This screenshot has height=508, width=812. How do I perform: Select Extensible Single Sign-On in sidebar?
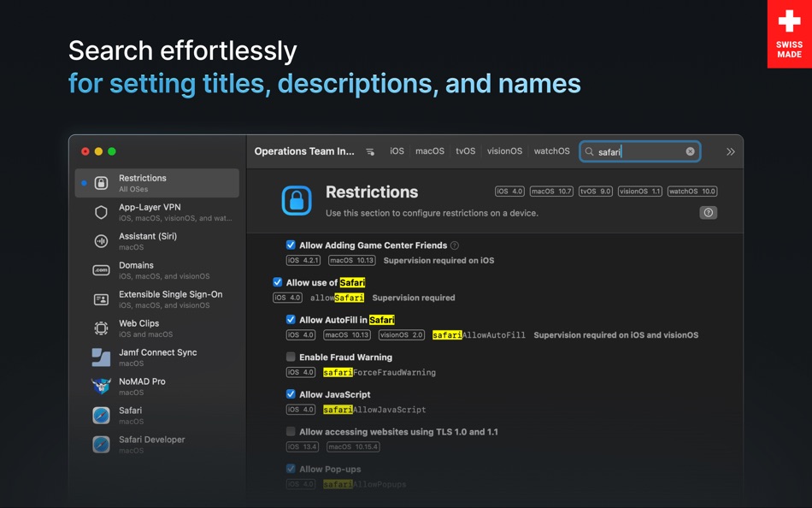(x=157, y=299)
